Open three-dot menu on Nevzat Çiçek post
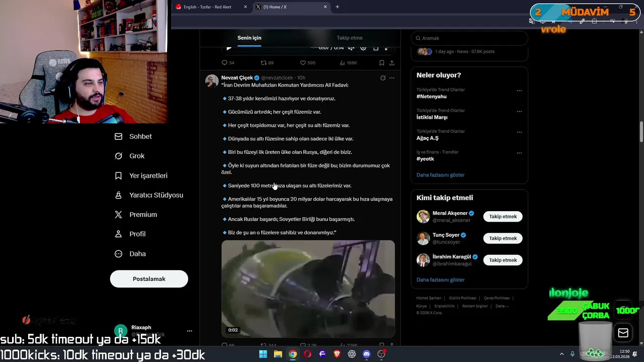This screenshot has height=362, width=644. [392, 78]
